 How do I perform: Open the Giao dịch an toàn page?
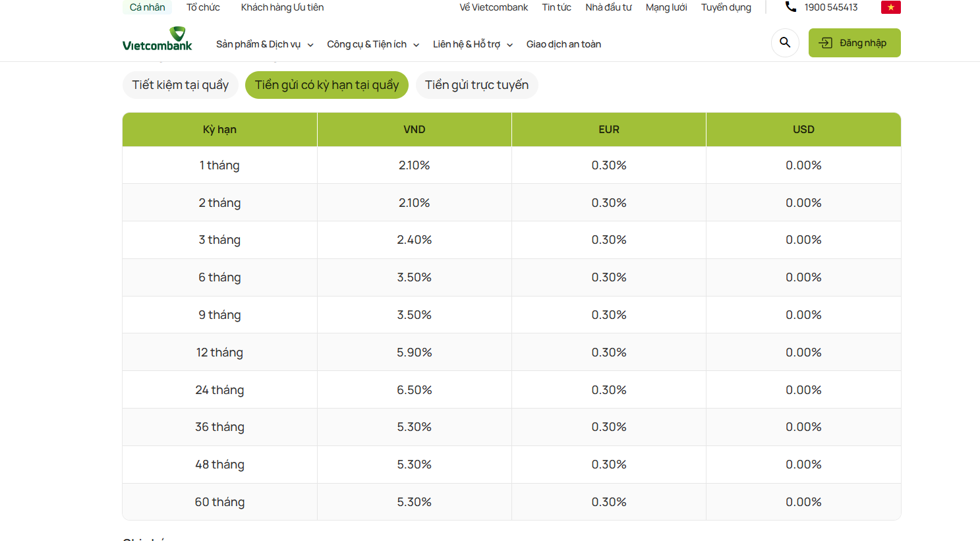(x=563, y=44)
